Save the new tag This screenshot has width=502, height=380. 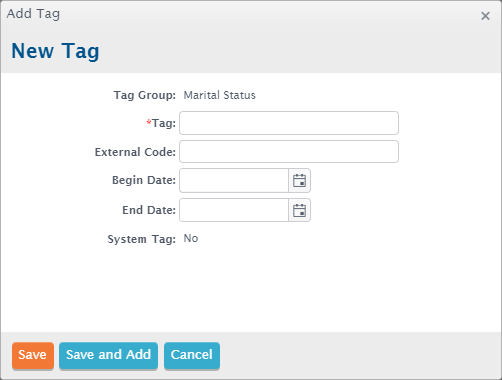(33, 355)
